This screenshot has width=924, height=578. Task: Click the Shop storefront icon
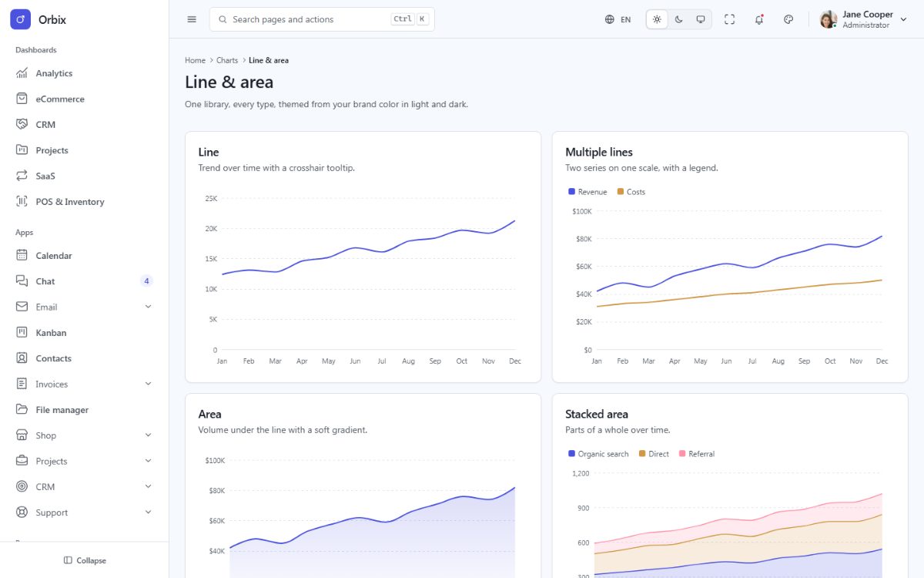pos(22,435)
